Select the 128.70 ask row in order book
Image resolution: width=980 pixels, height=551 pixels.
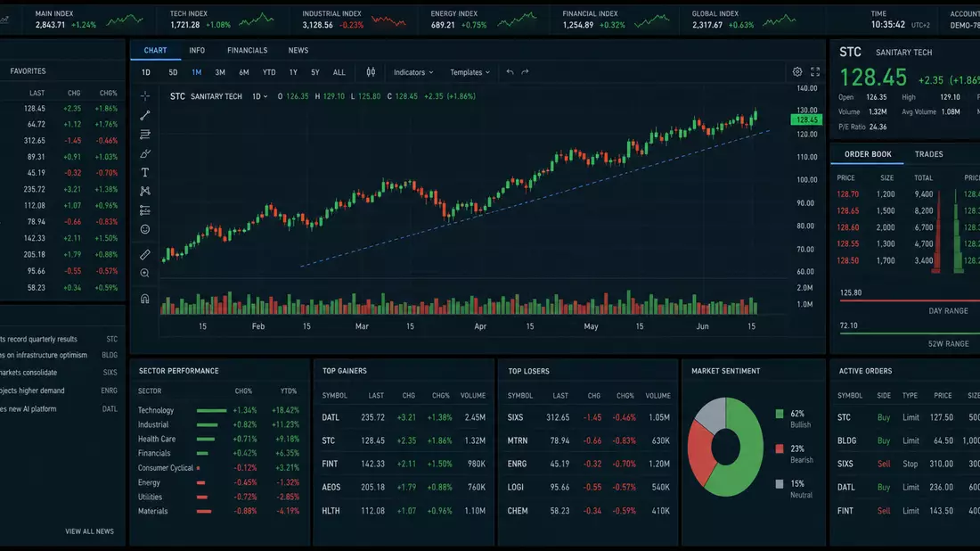[885, 194]
